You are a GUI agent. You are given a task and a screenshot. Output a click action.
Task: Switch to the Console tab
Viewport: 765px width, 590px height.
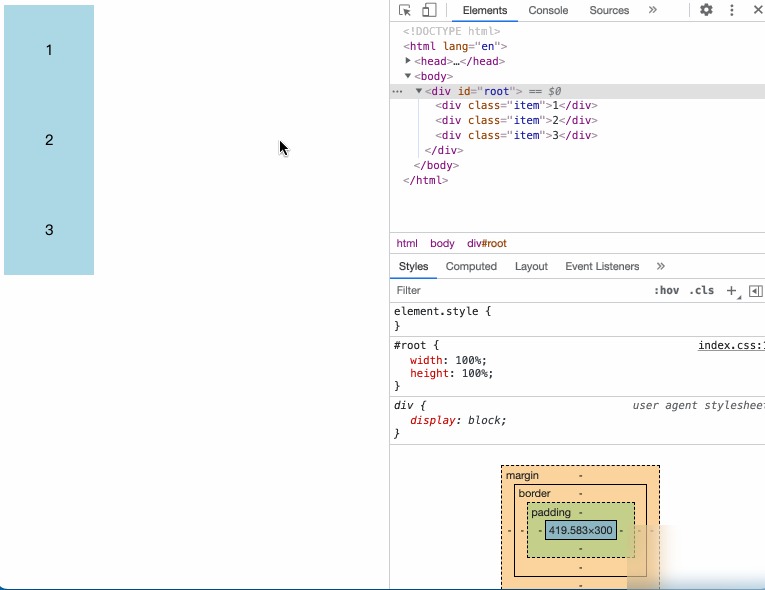point(548,10)
